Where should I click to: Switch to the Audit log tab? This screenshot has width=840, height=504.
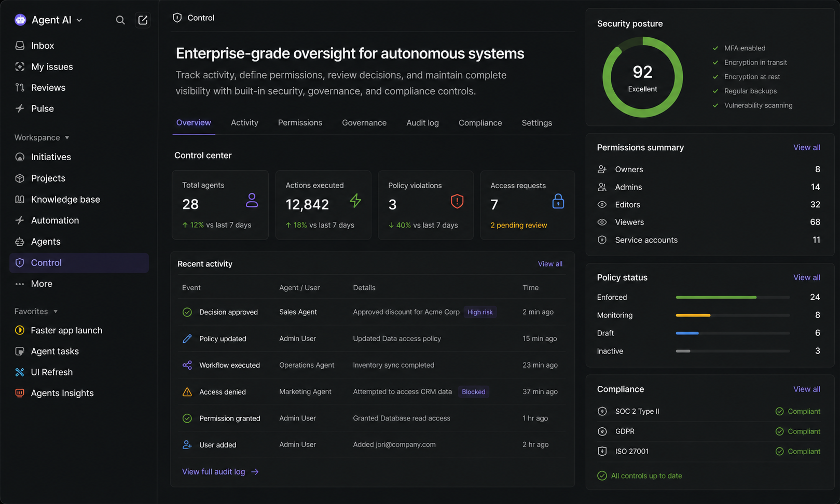pyautogui.click(x=422, y=123)
